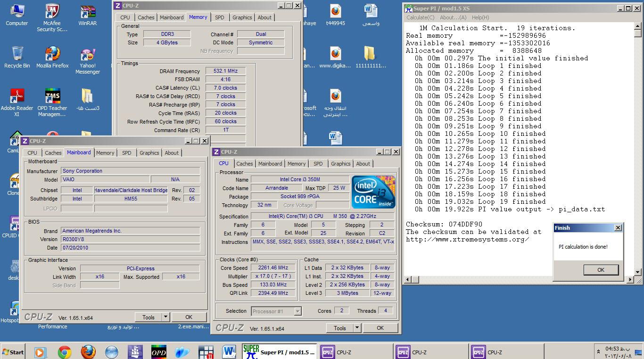Click the '532.1 MHz' DRAM frequency value
This screenshot has height=359, width=644.
click(x=225, y=71)
